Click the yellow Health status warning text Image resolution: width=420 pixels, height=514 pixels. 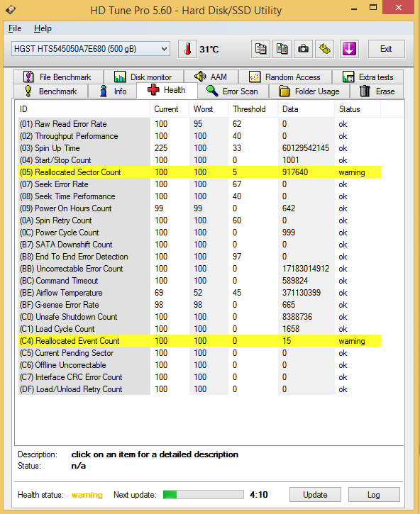coord(87,495)
